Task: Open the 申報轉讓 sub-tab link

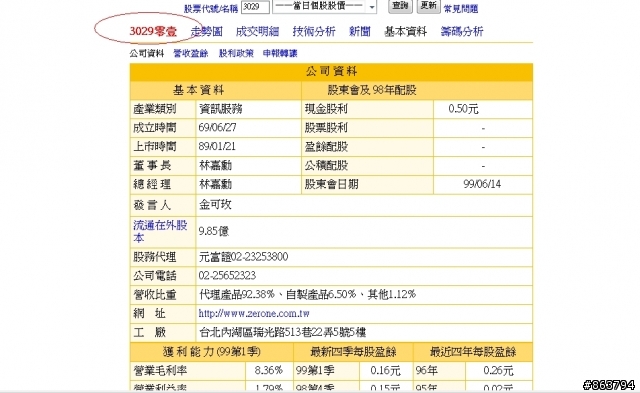Action: (x=280, y=53)
